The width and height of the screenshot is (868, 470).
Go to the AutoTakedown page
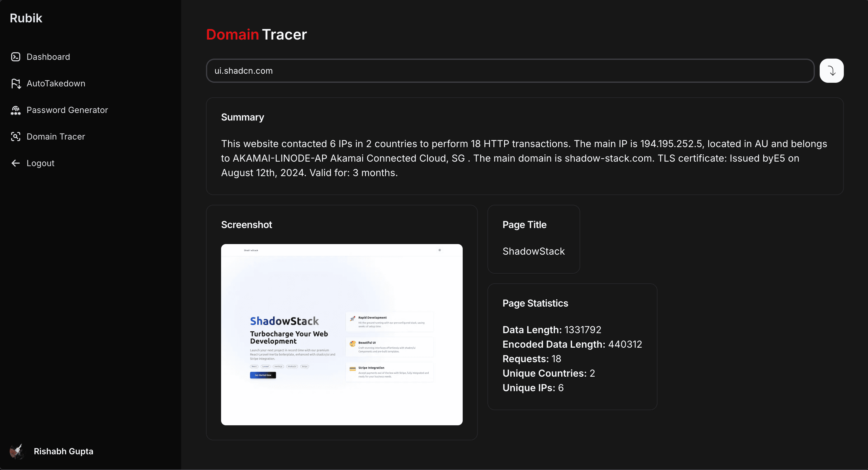pos(56,84)
